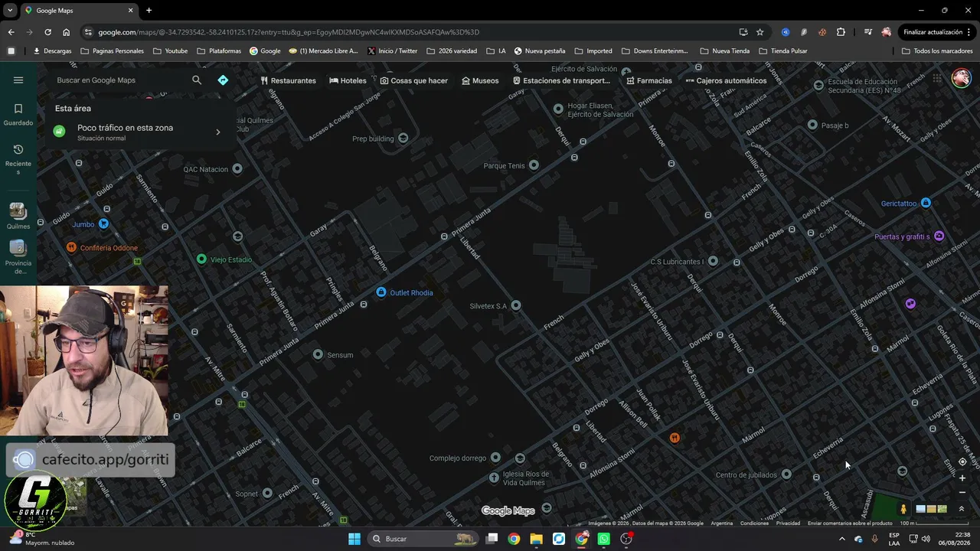Click the Finalizar actualización button
980x551 pixels.
click(937, 32)
